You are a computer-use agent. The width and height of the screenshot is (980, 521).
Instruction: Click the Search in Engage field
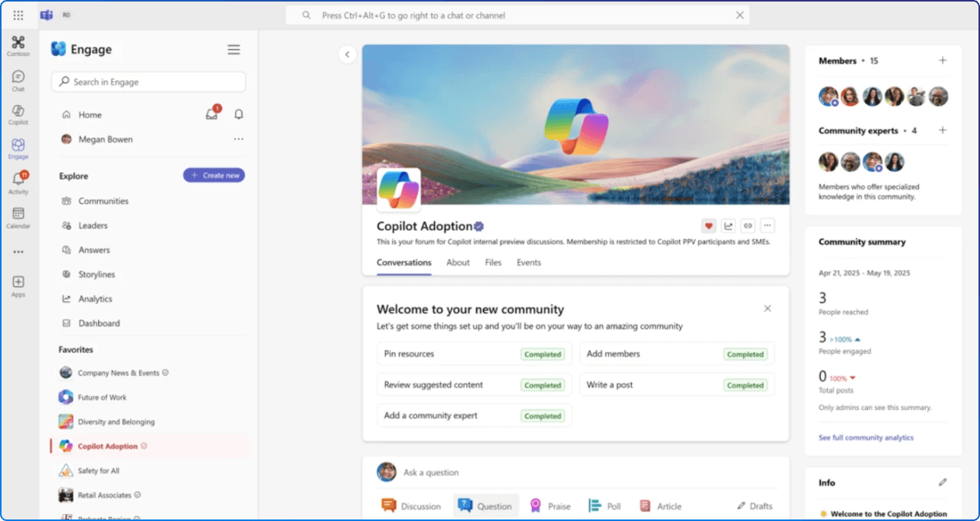(x=149, y=82)
